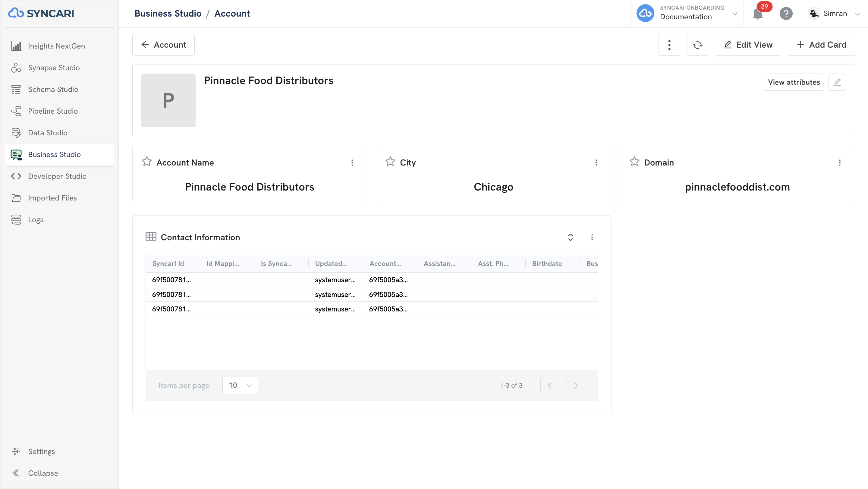The width and height of the screenshot is (868, 489).
Task: Click the Id Mapping column header
Action: [x=227, y=263]
